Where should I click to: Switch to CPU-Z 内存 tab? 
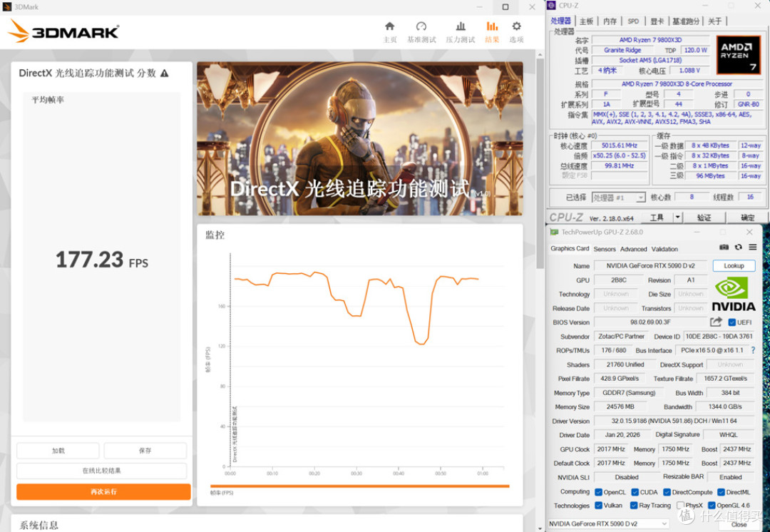(610, 21)
